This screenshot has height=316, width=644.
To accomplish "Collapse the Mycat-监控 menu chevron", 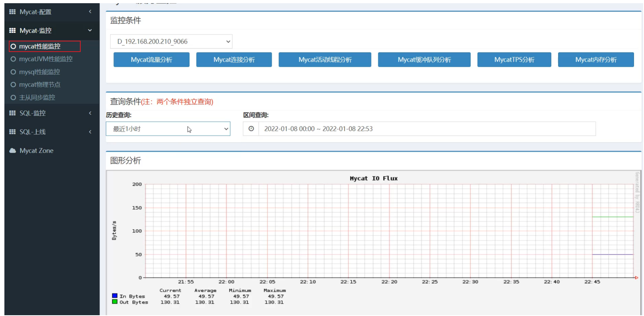I will tap(90, 30).
